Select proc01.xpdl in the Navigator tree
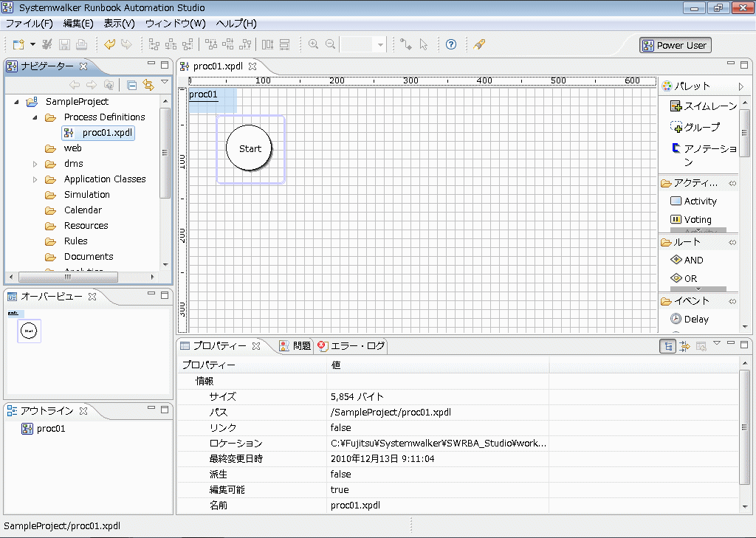The width and height of the screenshot is (756, 538). click(x=98, y=133)
